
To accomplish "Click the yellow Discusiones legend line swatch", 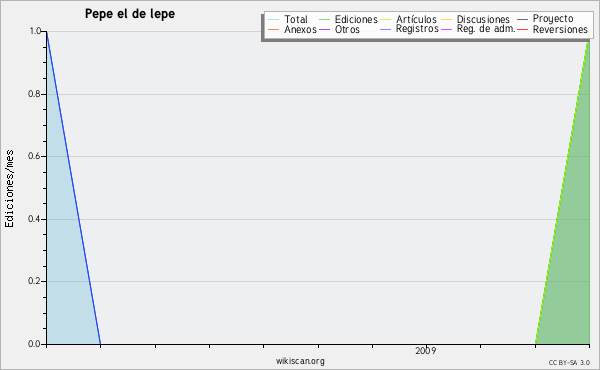I will pyautogui.click(x=446, y=20).
